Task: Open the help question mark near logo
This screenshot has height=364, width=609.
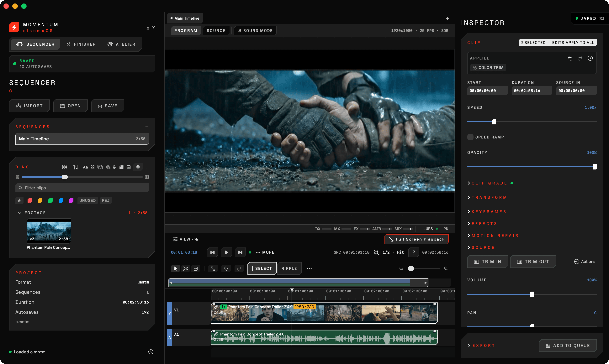Action: (x=154, y=28)
